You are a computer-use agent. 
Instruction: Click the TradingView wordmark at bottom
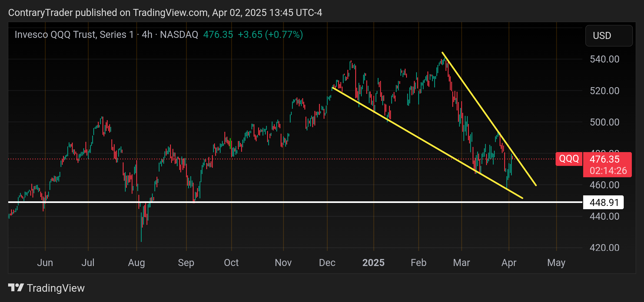(56, 288)
